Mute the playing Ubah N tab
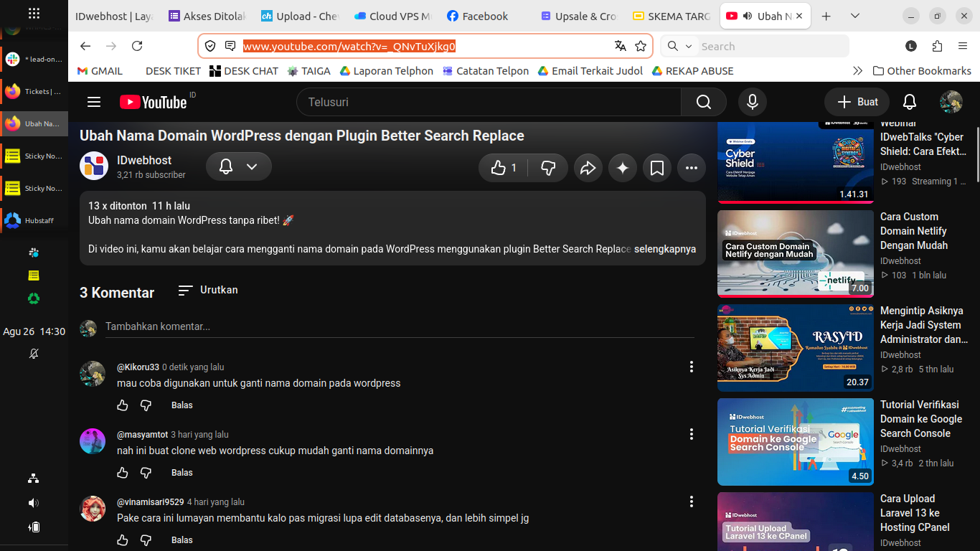 point(747,16)
